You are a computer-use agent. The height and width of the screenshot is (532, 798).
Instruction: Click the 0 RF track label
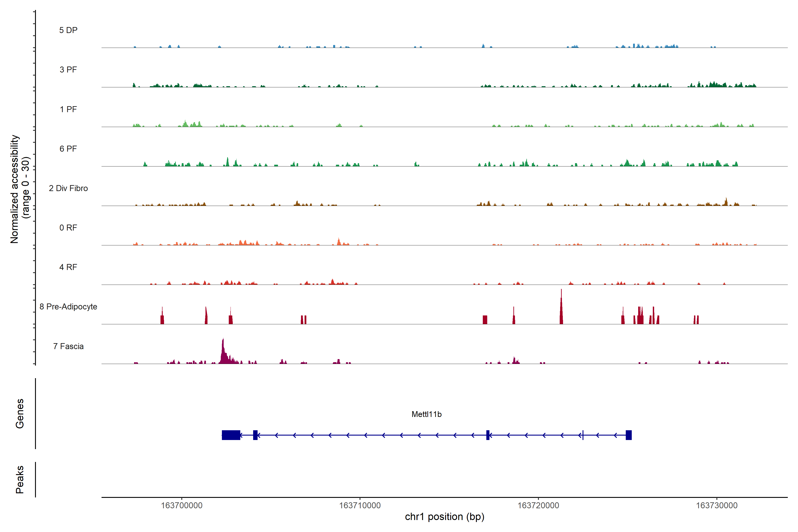pyautogui.click(x=68, y=228)
